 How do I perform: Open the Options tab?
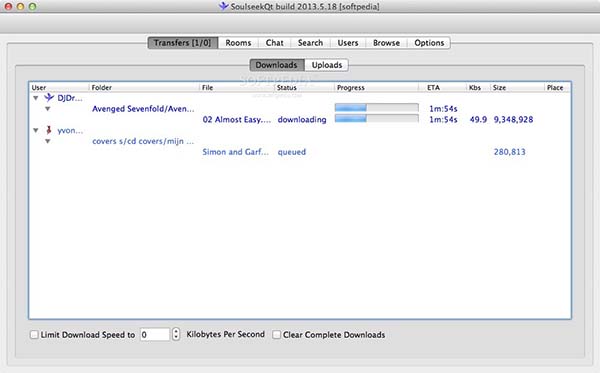(x=429, y=43)
